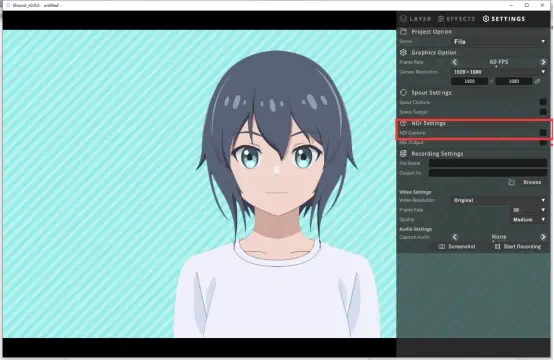Click the Recording Settings heading text
Viewport: 554px width, 361px height.
pos(437,154)
